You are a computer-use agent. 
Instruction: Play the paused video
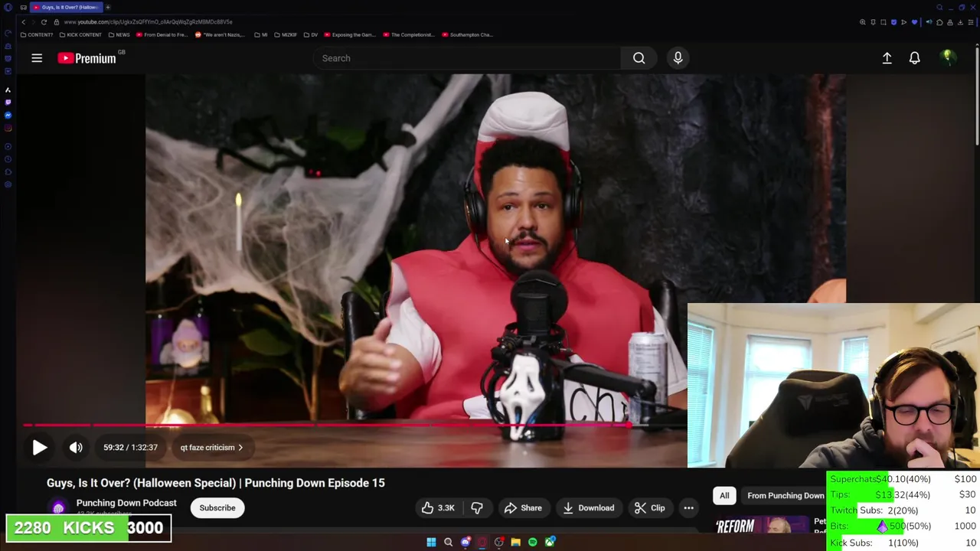40,448
